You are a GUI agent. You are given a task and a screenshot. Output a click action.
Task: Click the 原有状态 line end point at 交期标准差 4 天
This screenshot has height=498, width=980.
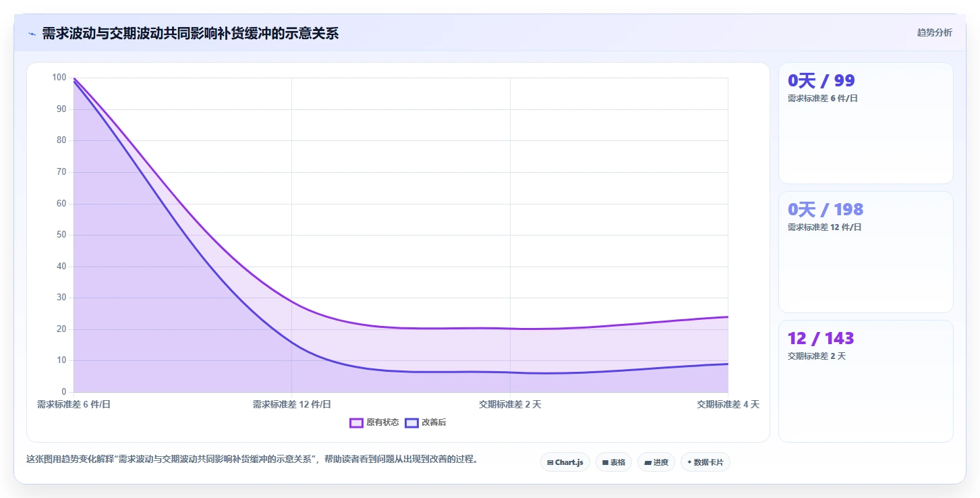pos(728,316)
